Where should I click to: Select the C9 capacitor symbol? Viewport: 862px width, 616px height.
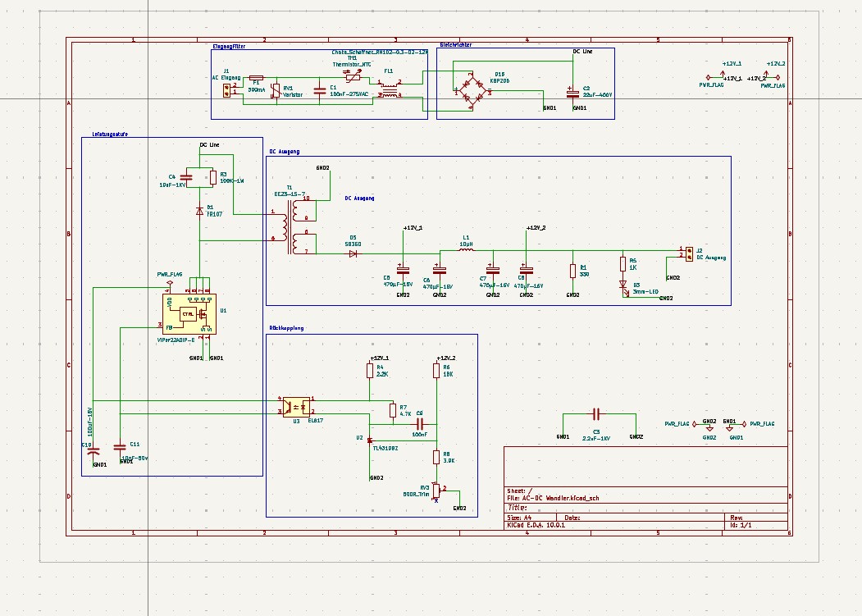(420, 424)
